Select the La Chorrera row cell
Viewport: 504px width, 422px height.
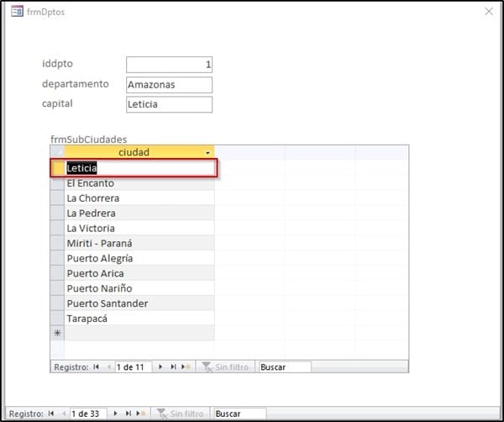tap(139, 198)
